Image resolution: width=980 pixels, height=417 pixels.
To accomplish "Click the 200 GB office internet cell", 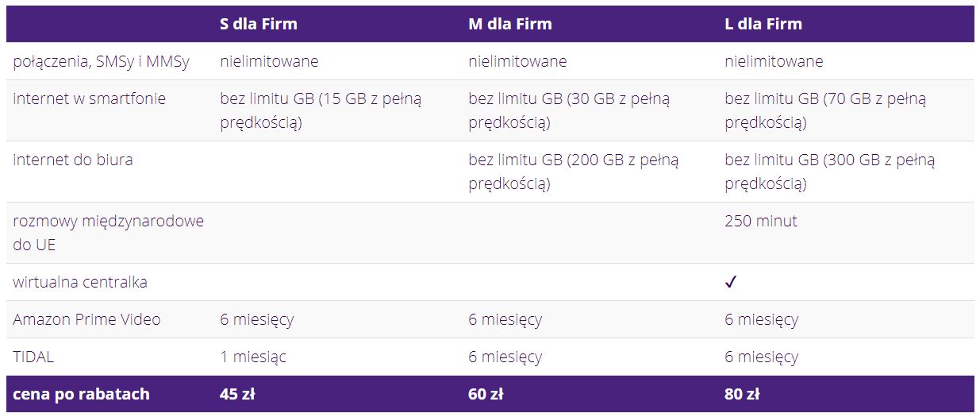I will pyautogui.click(x=574, y=172).
